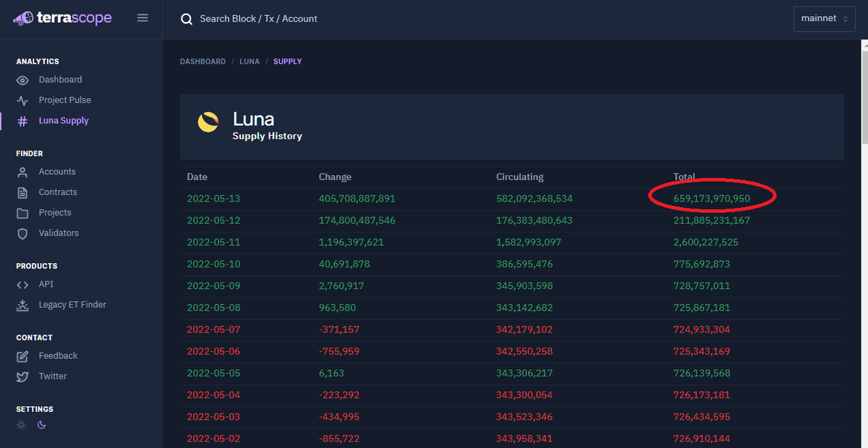Click the 211,885,231,167 total value
Screen dimensions: 868x448
coord(712,220)
